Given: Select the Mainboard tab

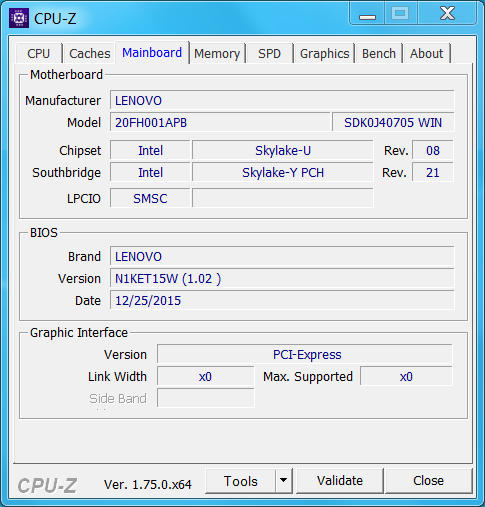Looking at the screenshot, I should (152, 53).
